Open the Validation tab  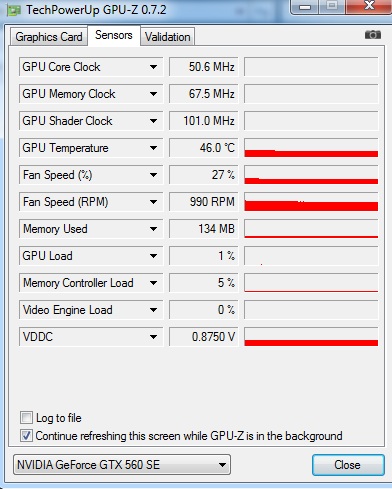[x=168, y=37]
